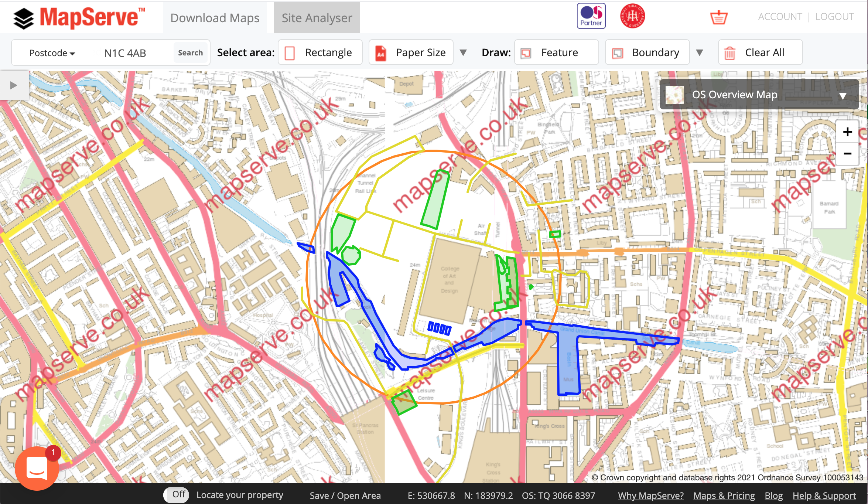Select the Feature draw tool
The image size is (868, 504).
pyautogui.click(x=556, y=52)
